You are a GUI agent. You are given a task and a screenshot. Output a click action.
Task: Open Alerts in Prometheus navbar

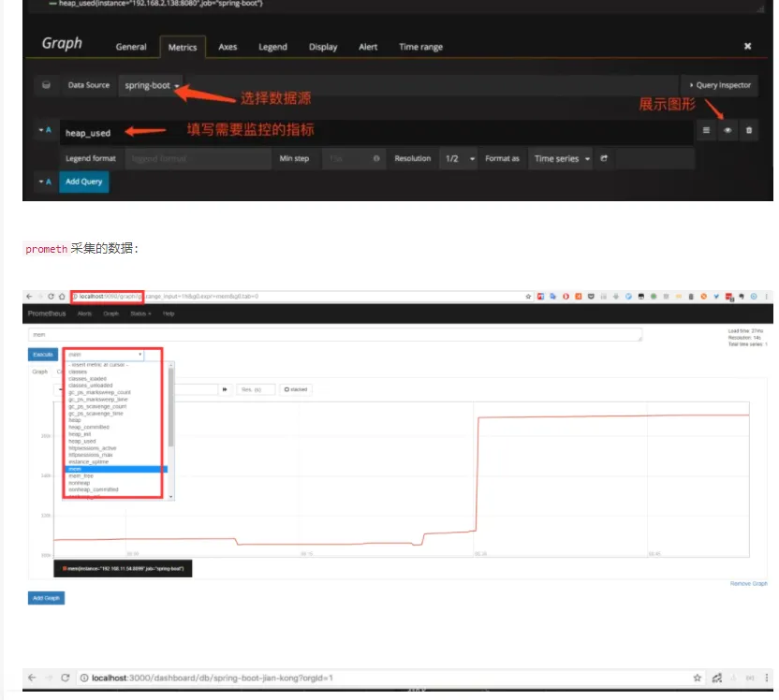click(84, 314)
